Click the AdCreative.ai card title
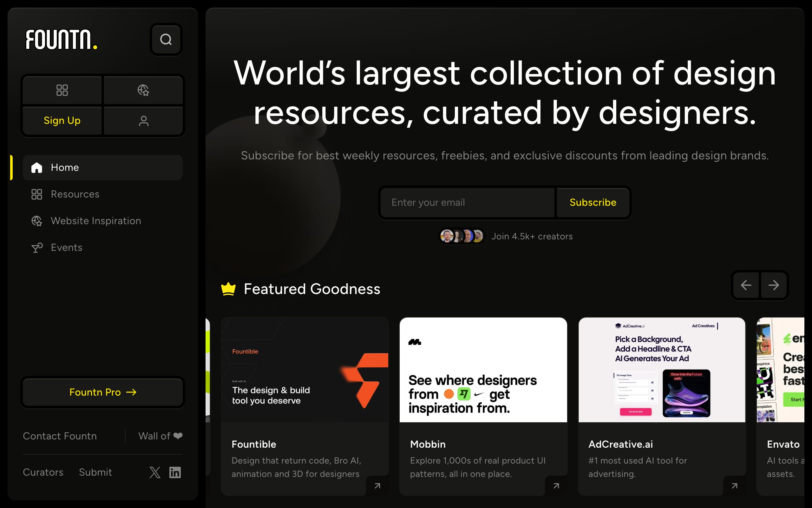Viewport: 812px width, 508px height. tap(621, 444)
